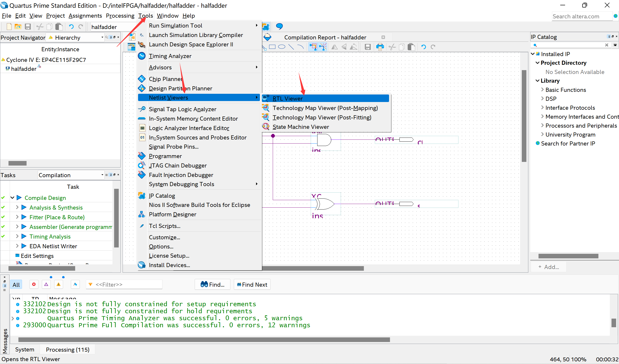Collapse the Installed IP tree node
This screenshot has width=619, height=364.
tap(532, 54)
